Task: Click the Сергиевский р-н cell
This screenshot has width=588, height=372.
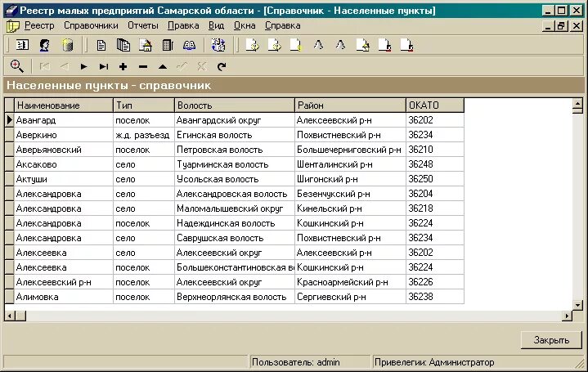Action: [350, 297]
